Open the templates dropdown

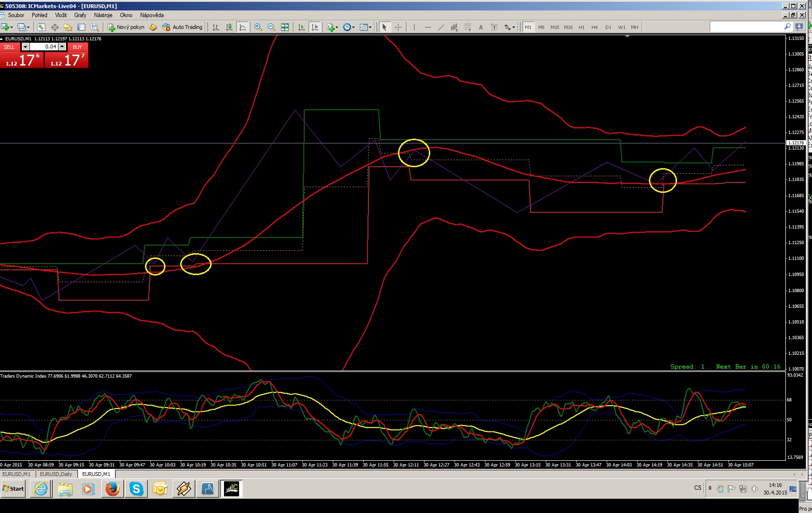[366, 27]
